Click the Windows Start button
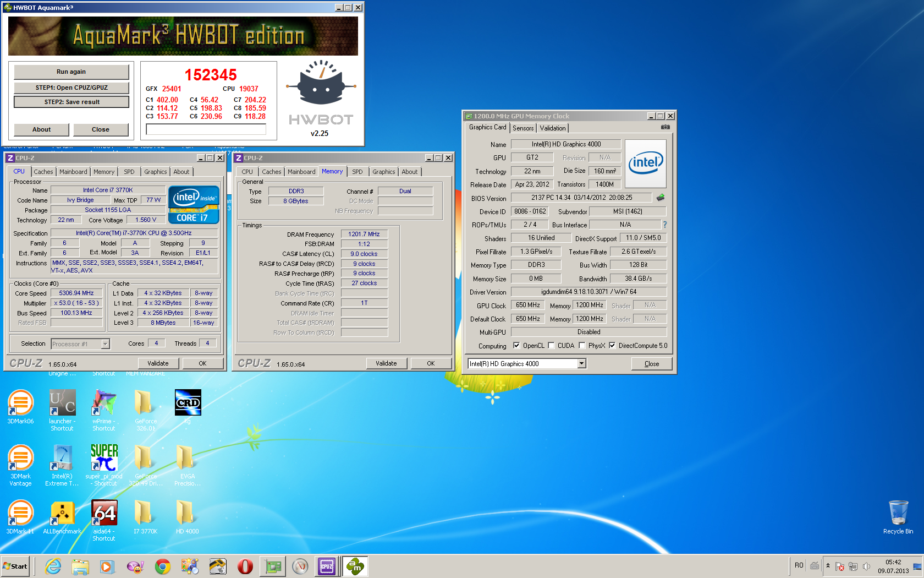Viewport: 924px width, 578px height. click(15, 566)
